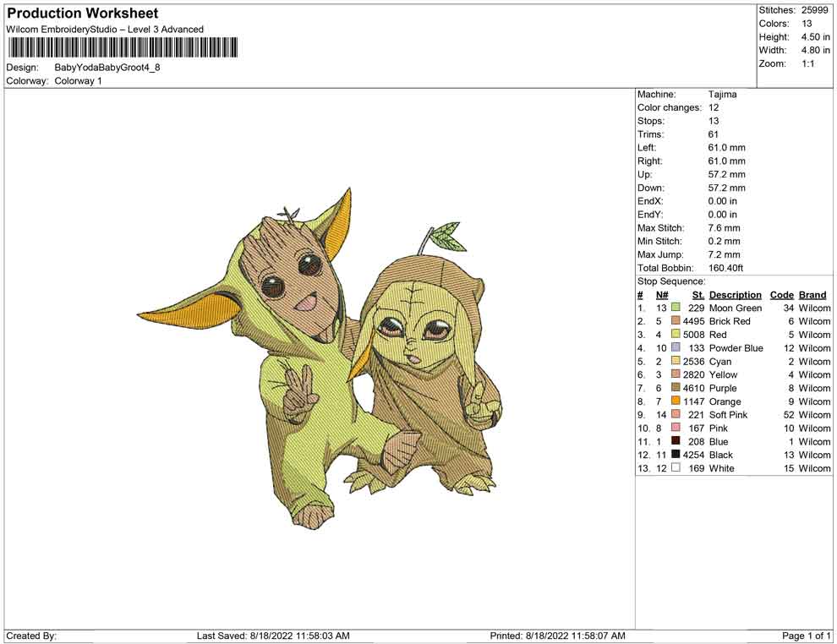Click the stitch number '5008' for Red
This screenshot has width=837, height=644.
tap(693, 335)
